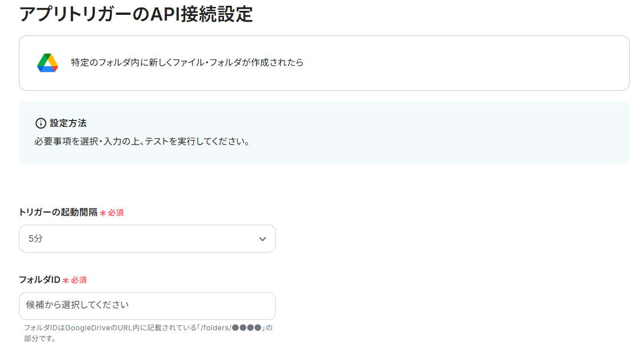The height and width of the screenshot is (348, 644).
Task: Click the /folders/●●●● example in the hint
Action: pyautogui.click(x=230, y=328)
